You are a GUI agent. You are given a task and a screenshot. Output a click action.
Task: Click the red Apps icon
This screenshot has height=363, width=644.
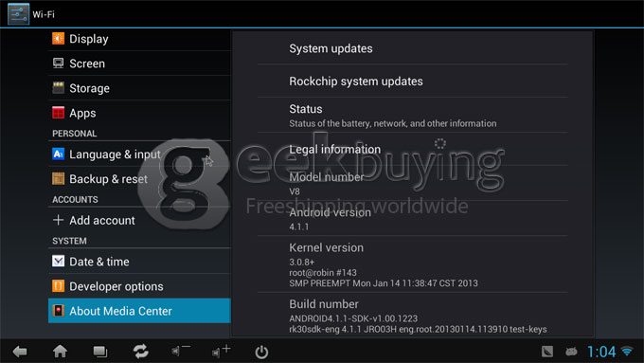point(59,113)
